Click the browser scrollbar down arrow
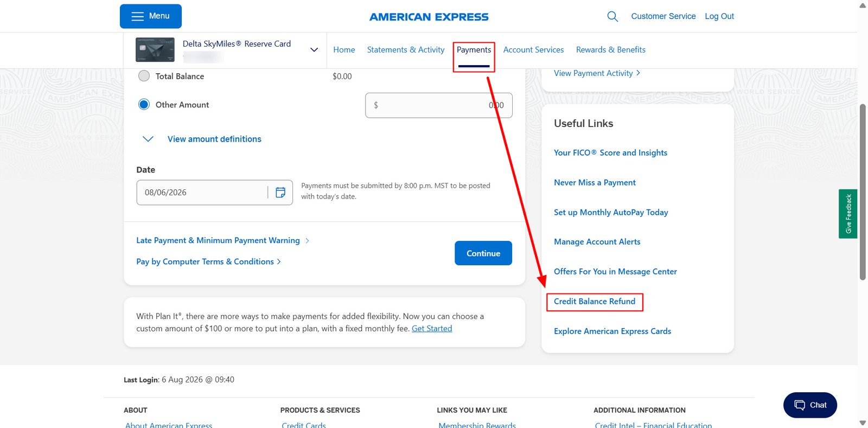Image resolution: width=868 pixels, height=428 pixels. pyautogui.click(x=863, y=423)
